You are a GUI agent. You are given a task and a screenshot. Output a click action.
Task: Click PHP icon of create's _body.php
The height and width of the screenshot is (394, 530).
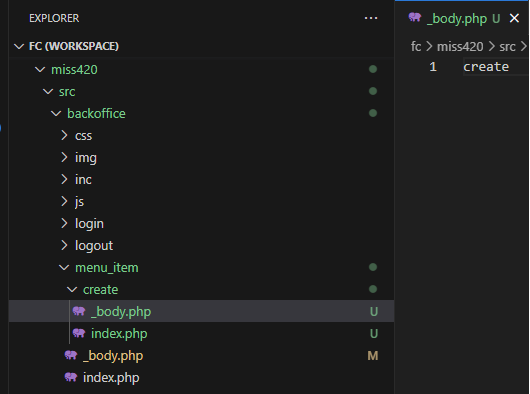pos(79,311)
